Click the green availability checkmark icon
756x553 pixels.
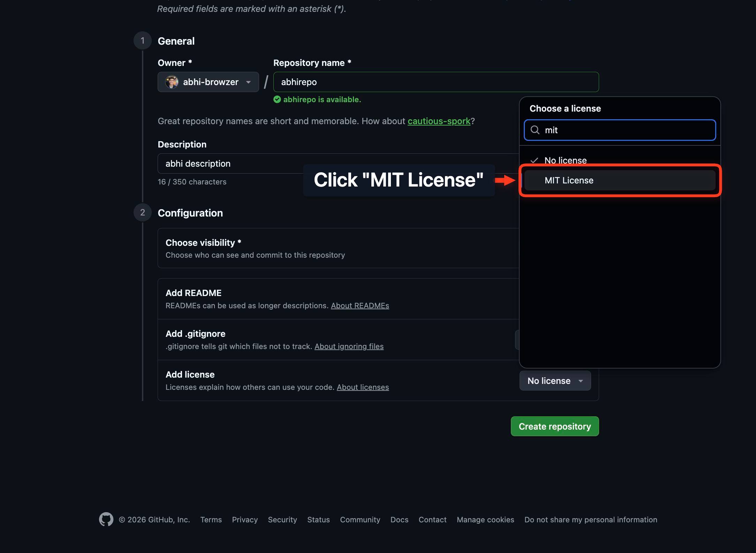(277, 99)
